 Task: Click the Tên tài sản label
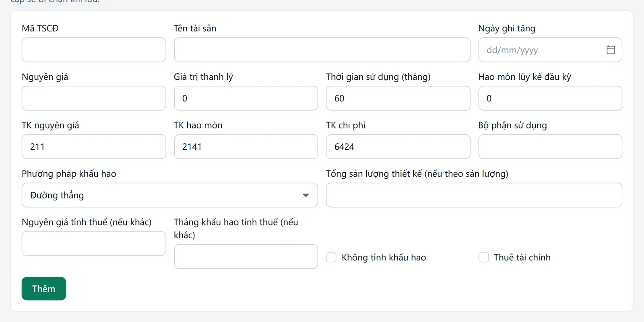pos(195,28)
